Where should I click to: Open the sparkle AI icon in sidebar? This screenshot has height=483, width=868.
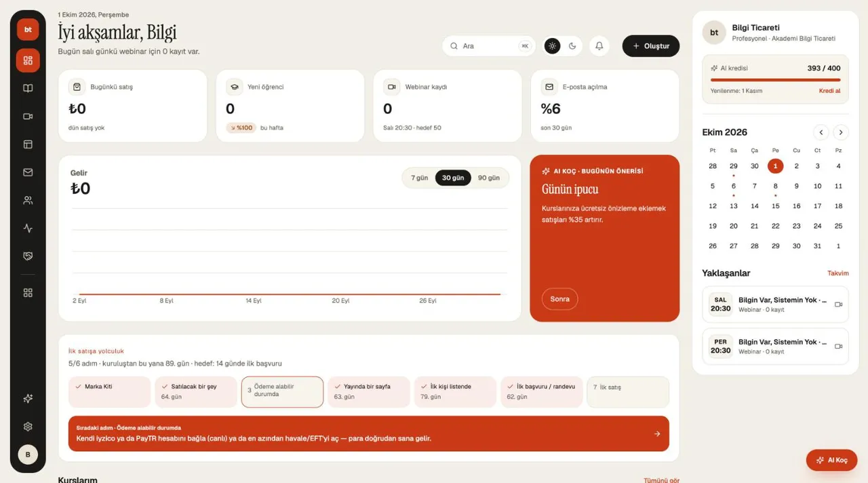(28, 399)
